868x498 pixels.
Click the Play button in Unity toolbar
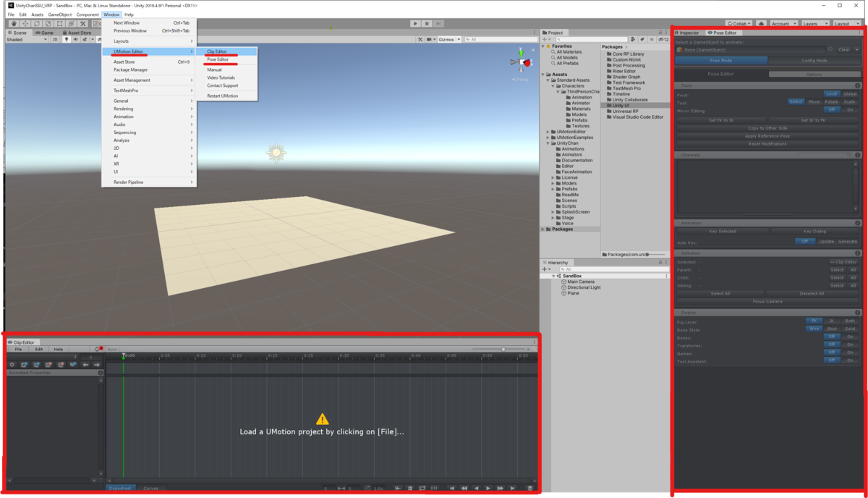pyautogui.click(x=416, y=24)
